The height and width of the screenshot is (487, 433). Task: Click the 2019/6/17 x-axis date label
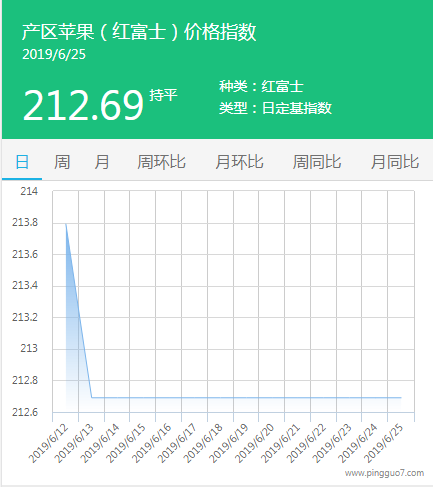(x=177, y=443)
